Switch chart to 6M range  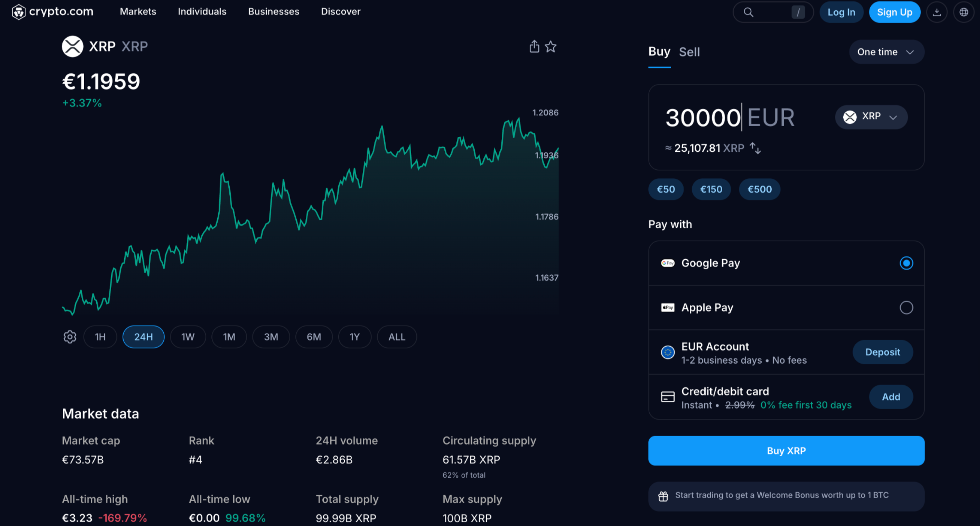[314, 337]
